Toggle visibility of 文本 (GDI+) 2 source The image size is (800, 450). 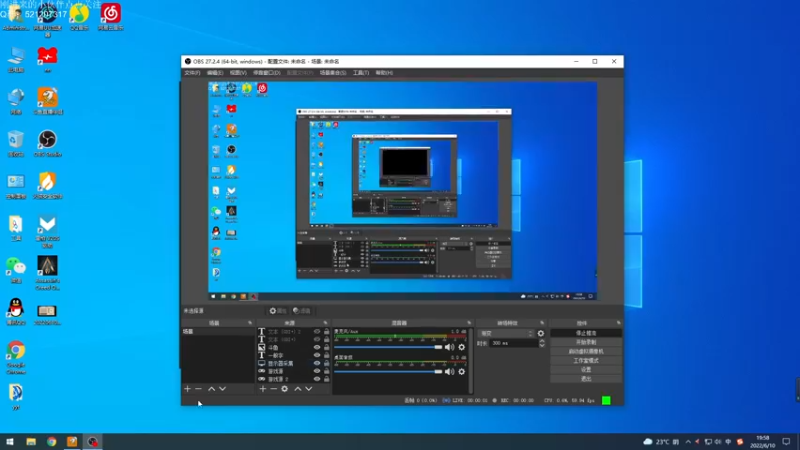[317, 332]
